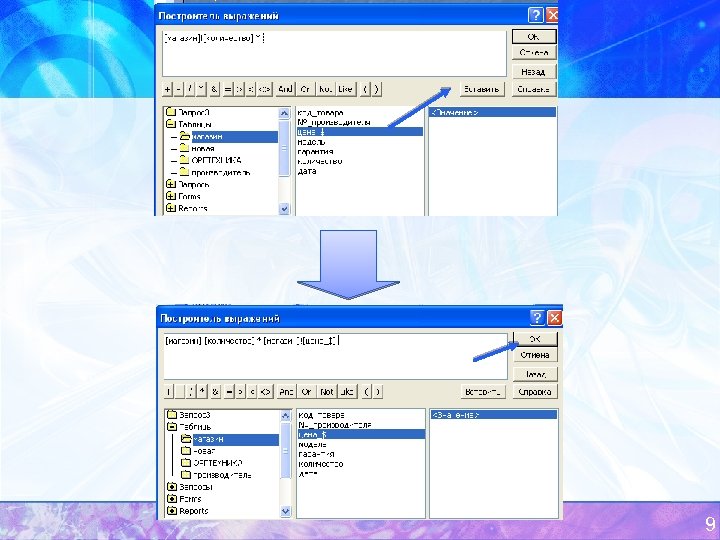Select the новая table in the upper tree
The width and height of the screenshot is (720, 540).
[203, 148]
